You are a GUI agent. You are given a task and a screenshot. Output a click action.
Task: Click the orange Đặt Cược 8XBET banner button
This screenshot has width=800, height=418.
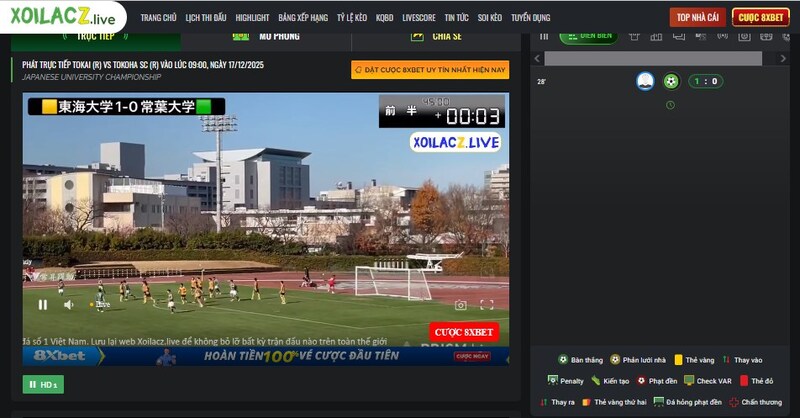coord(430,70)
